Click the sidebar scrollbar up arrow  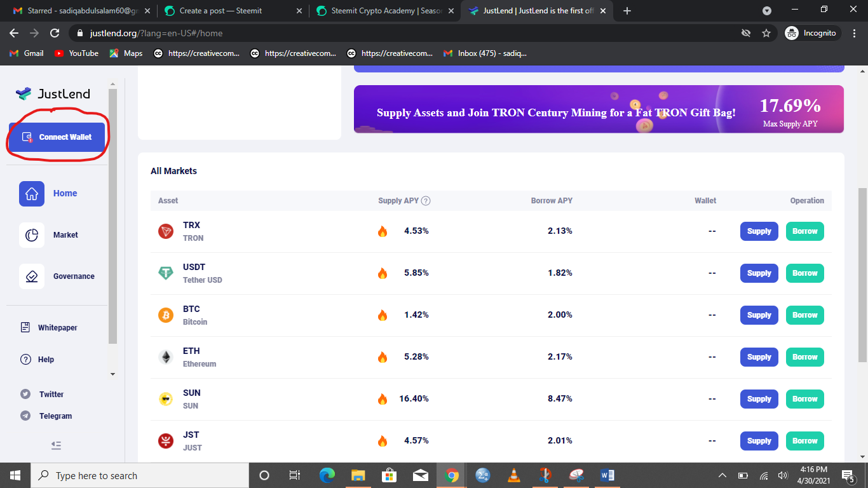113,84
